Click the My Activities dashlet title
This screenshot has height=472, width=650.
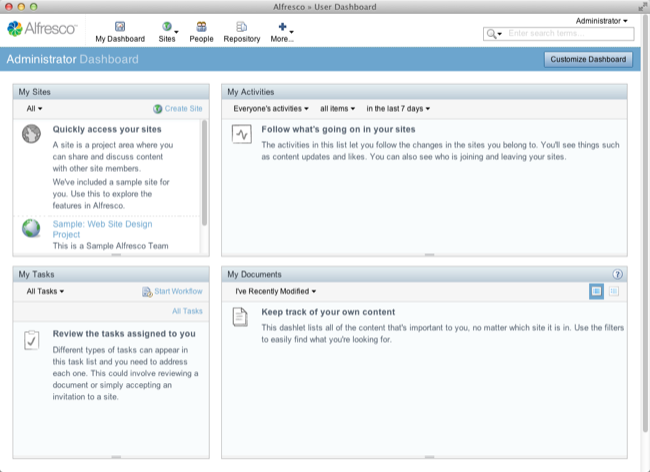(251, 92)
